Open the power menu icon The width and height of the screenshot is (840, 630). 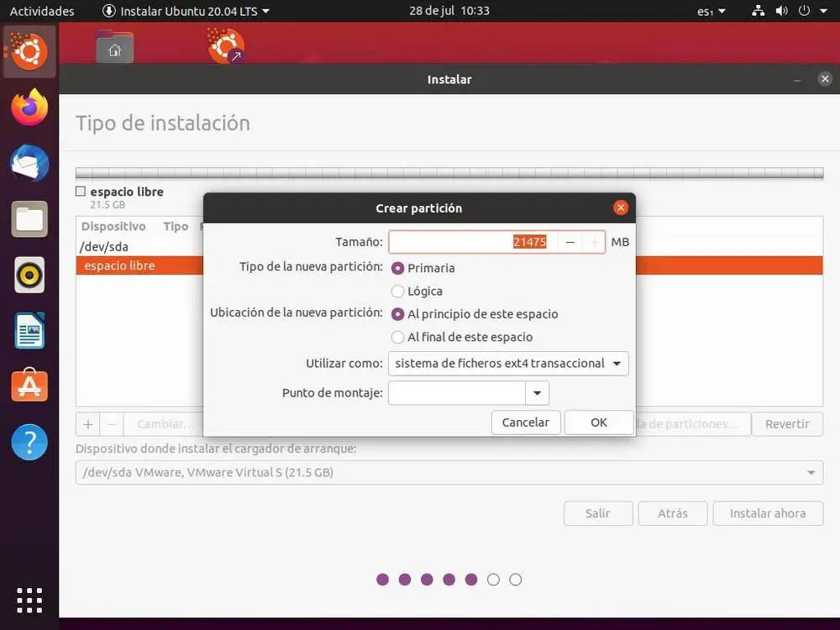(x=804, y=11)
